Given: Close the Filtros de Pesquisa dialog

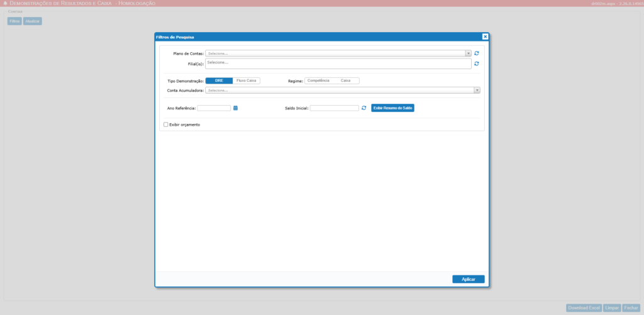Looking at the screenshot, I should pyautogui.click(x=485, y=36).
